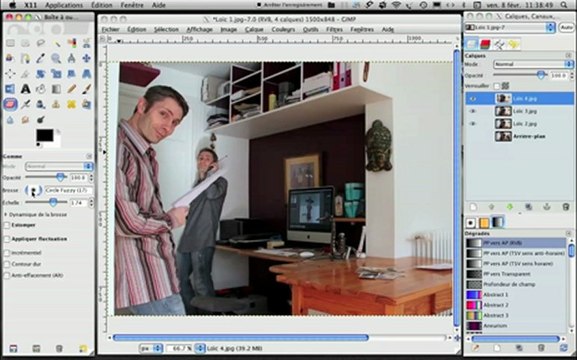Select the Alignment tool
This screenshot has width=577, height=360.
(x=10, y=74)
